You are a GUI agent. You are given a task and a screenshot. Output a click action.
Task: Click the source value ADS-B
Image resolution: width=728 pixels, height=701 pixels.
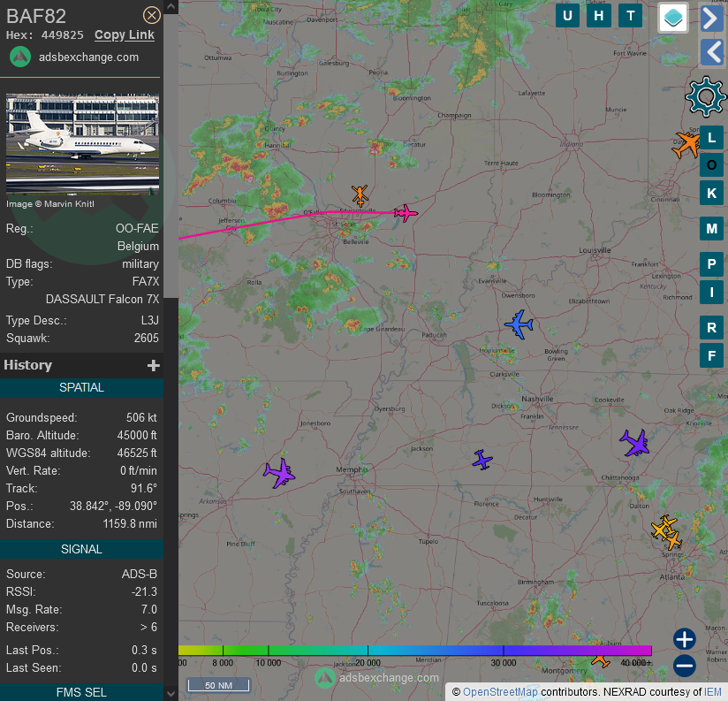click(x=140, y=575)
